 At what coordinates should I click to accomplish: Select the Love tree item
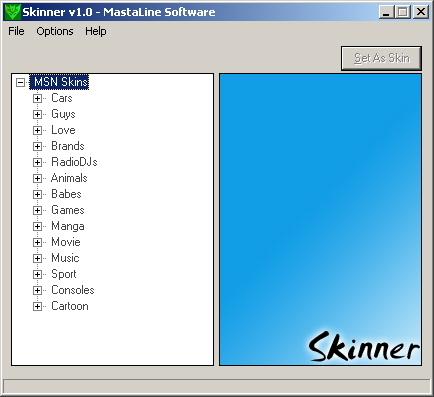point(63,130)
